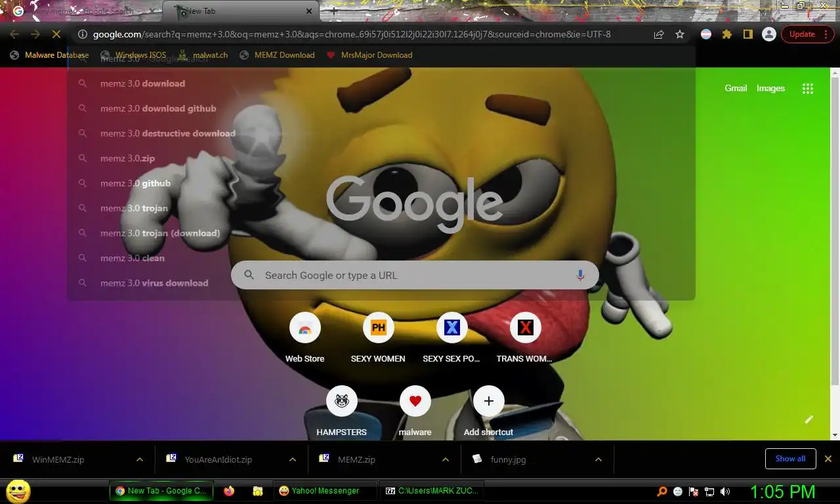Go forward with the forward arrow
The height and width of the screenshot is (504, 840).
tap(35, 34)
